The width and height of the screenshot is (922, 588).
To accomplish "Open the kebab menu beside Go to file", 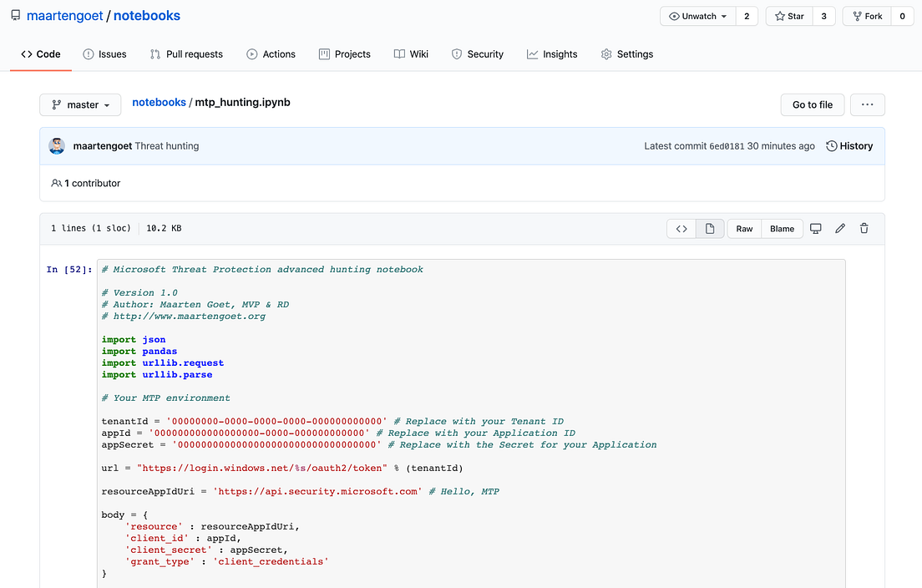I will click(867, 104).
